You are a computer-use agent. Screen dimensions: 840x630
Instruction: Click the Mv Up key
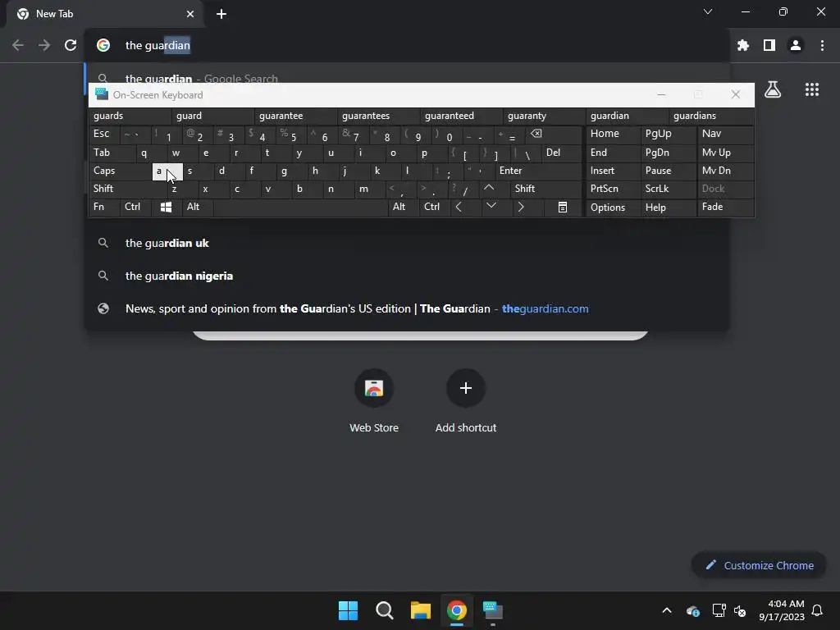pos(725,153)
